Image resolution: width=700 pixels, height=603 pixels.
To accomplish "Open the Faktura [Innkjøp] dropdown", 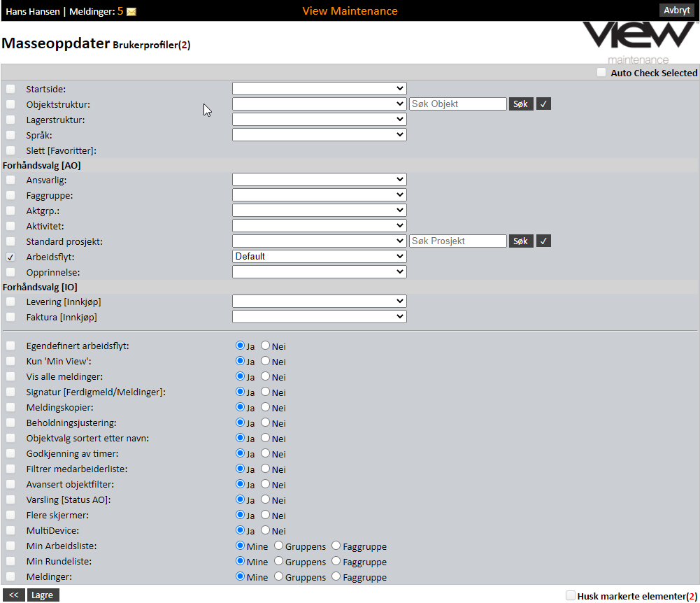I will pyautogui.click(x=319, y=317).
